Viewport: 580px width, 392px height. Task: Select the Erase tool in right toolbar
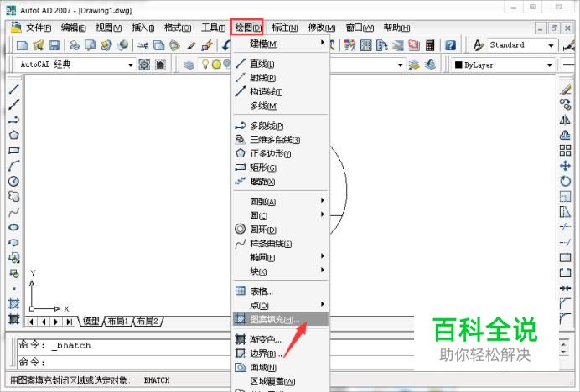click(x=566, y=89)
